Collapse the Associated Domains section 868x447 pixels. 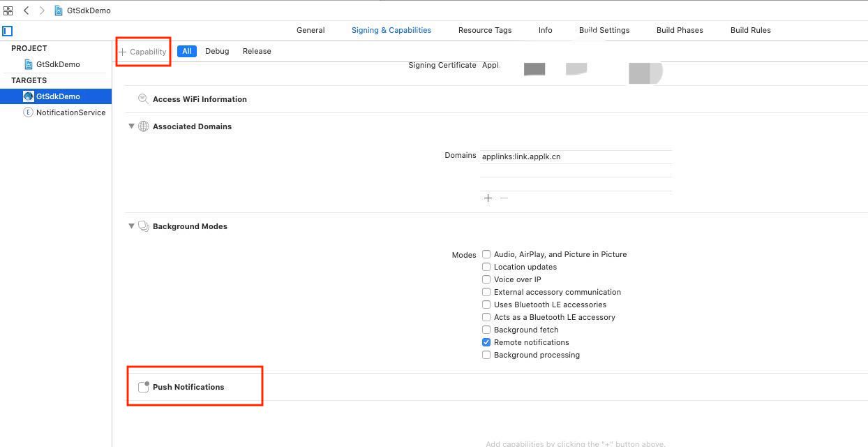coord(131,126)
